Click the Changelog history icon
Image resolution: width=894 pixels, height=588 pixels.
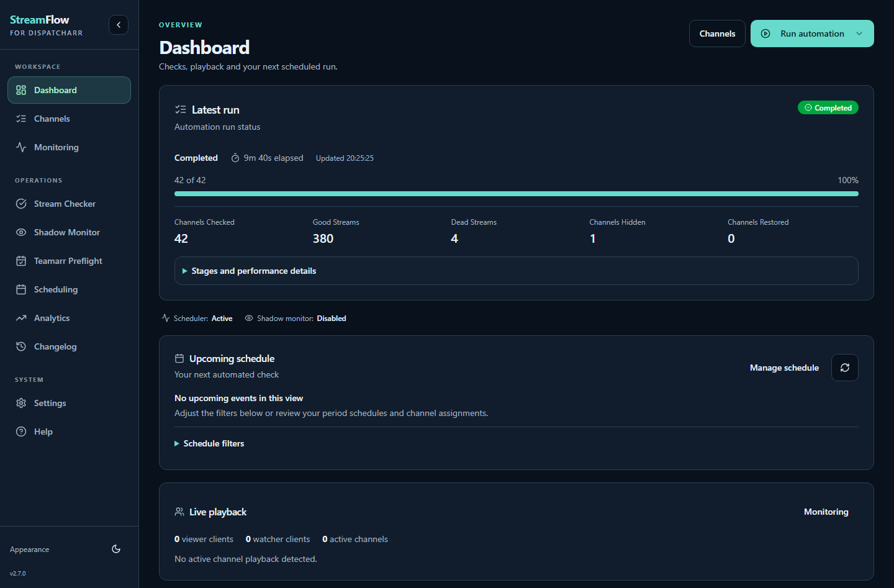pyautogui.click(x=21, y=346)
